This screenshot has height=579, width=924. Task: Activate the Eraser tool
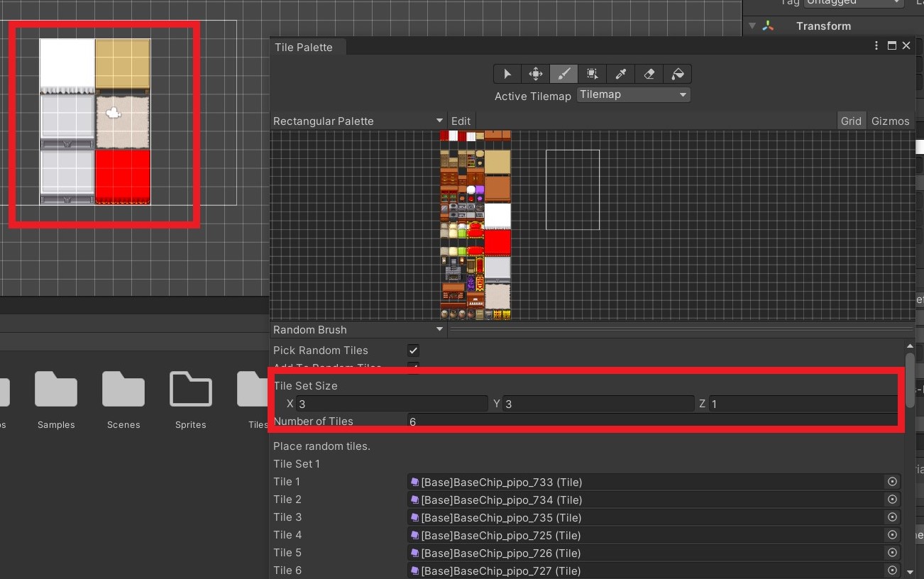click(649, 73)
